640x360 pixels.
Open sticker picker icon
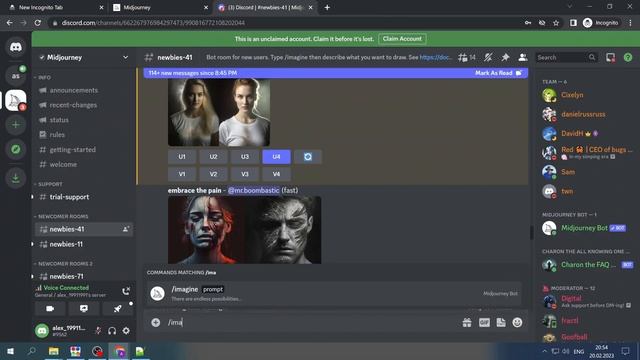tap(501, 322)
